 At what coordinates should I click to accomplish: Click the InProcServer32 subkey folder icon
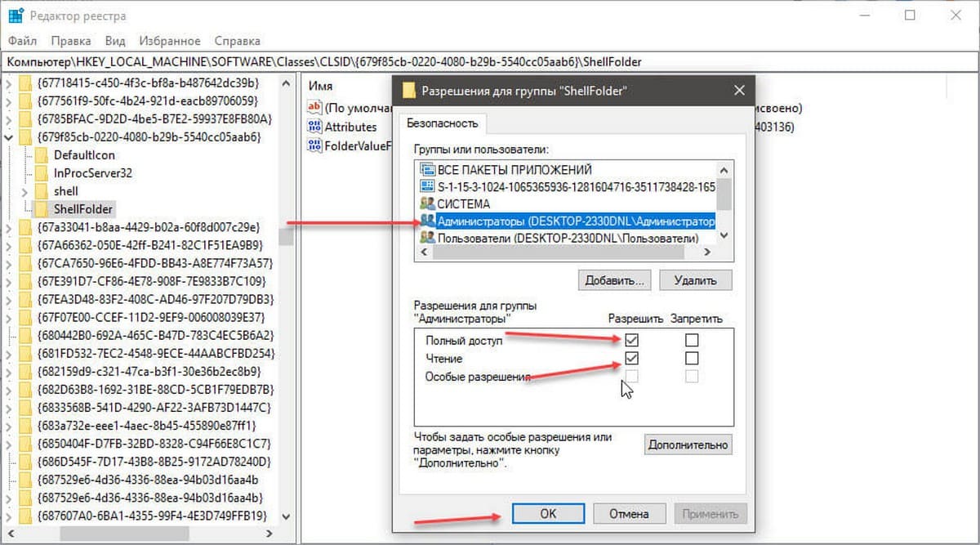point(41,172)
